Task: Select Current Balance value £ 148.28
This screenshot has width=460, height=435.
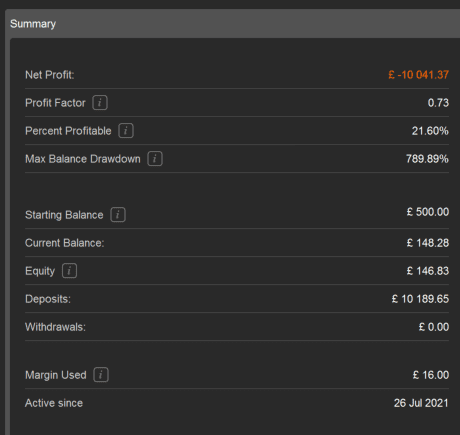Action: 428,243
